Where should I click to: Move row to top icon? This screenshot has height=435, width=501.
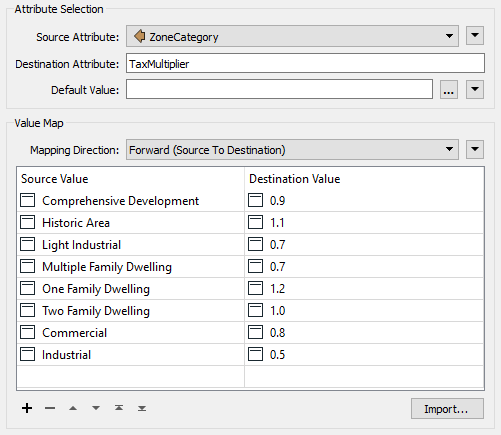pos(119,408)
